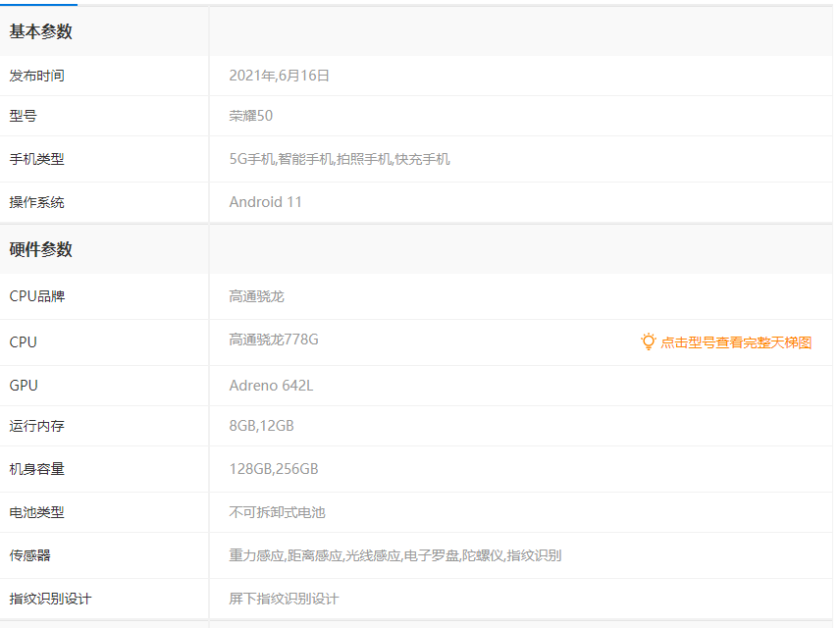The width and height of the screenshot is (840, 628).
Task: Click the Android 11 operating system value
Action: click(x=266, y=202)
